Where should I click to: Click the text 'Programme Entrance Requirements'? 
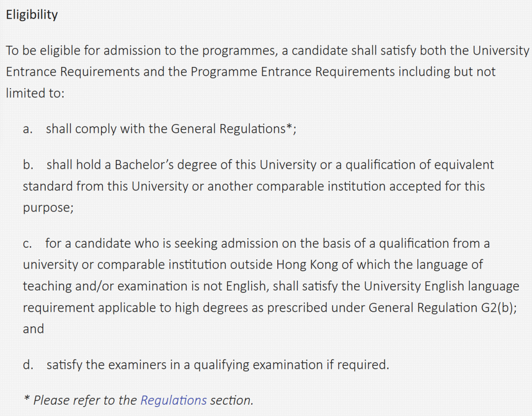[293, 72]
